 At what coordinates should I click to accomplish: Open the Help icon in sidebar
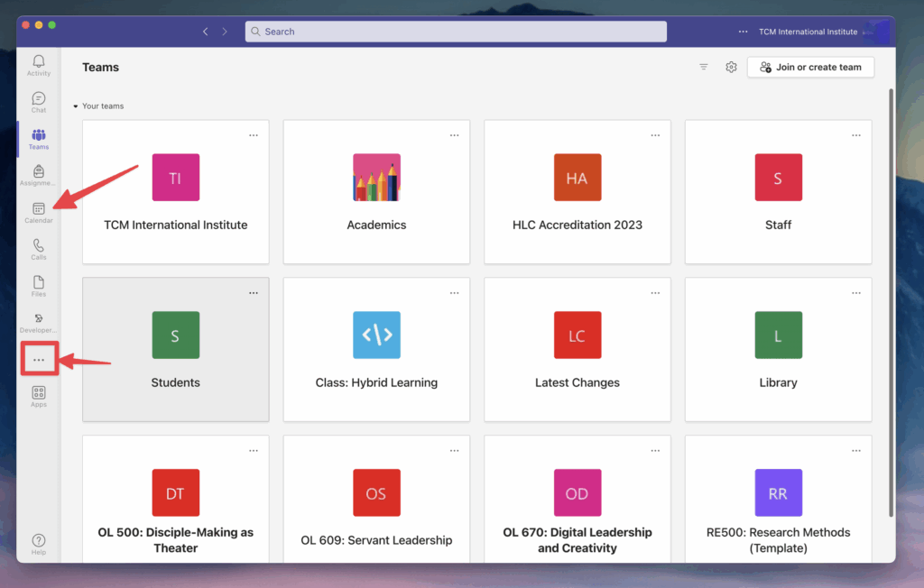pos(39,542)
